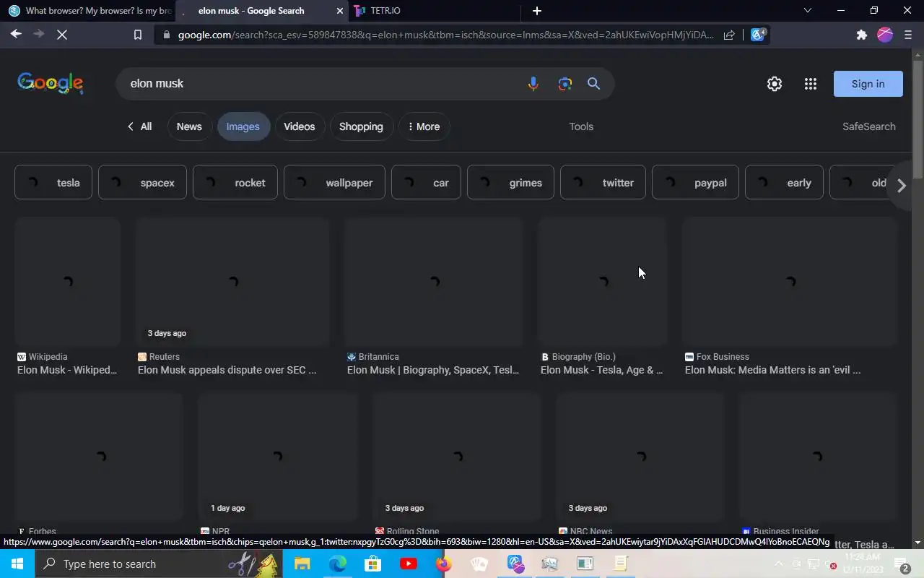Open the Fox Business image thumbnail
This screenshot has height=578, width=924.
[x=790, y=282]
